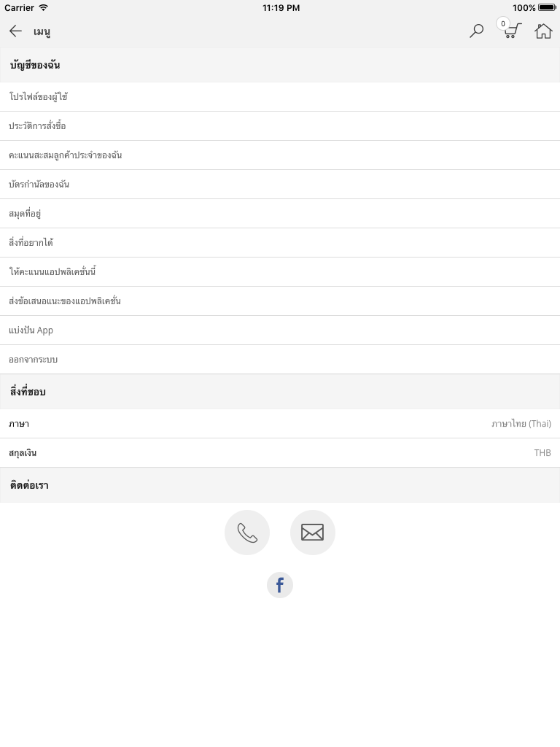This screenshot has width=560, height=747.
Task: Open สมุดที่อยู่ address book
Action: 280,214
